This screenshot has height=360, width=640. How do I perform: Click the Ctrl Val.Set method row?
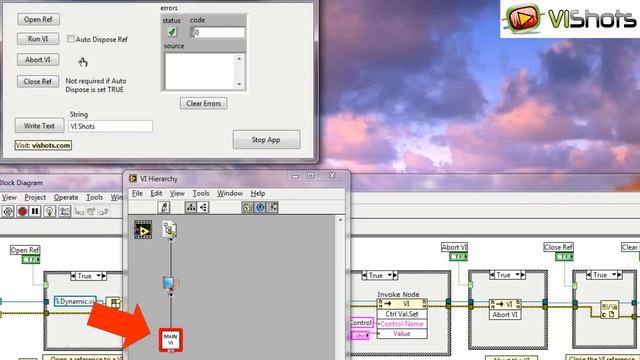(402, 314)
